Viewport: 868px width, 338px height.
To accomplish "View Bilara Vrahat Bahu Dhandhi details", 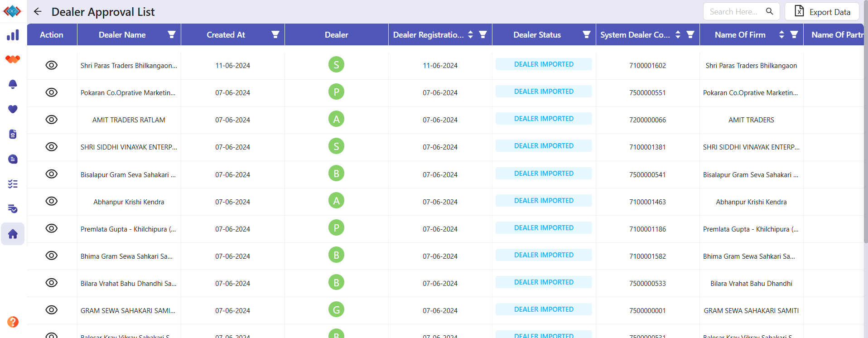I will click(x=52, y=283).
